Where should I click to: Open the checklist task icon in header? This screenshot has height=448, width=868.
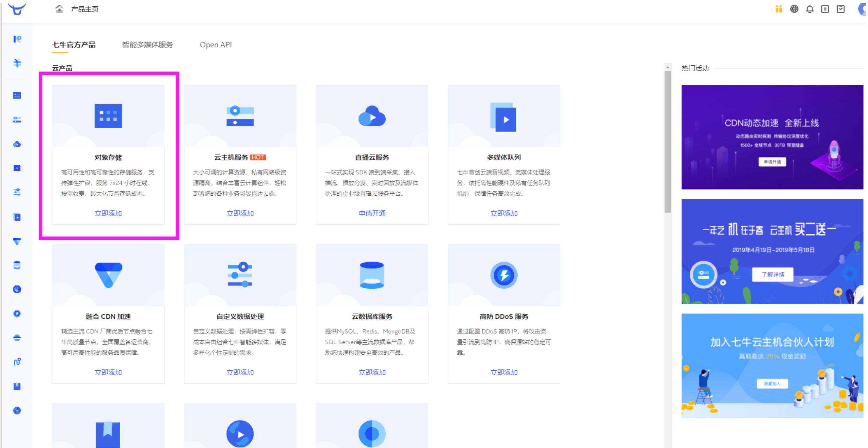click(841, 9)
